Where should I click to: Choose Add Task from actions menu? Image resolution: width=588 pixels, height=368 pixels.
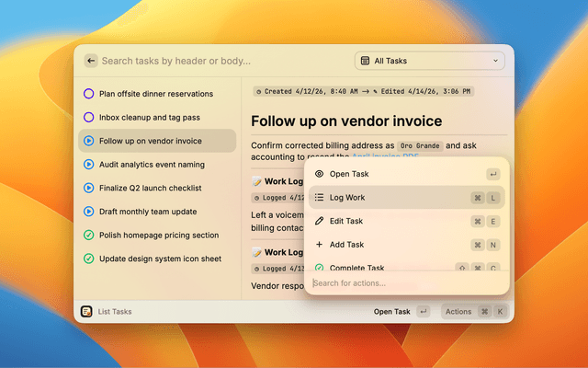pos(406,245)
